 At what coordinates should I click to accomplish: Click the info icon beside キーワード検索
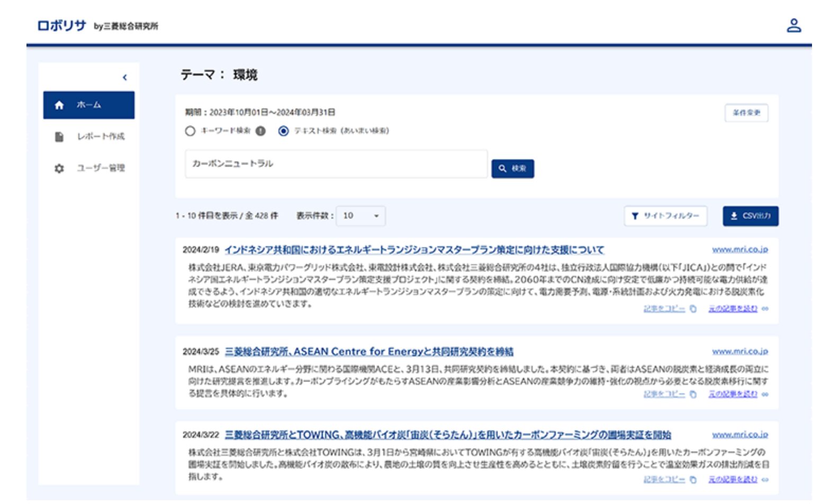(x=260, y=131)
